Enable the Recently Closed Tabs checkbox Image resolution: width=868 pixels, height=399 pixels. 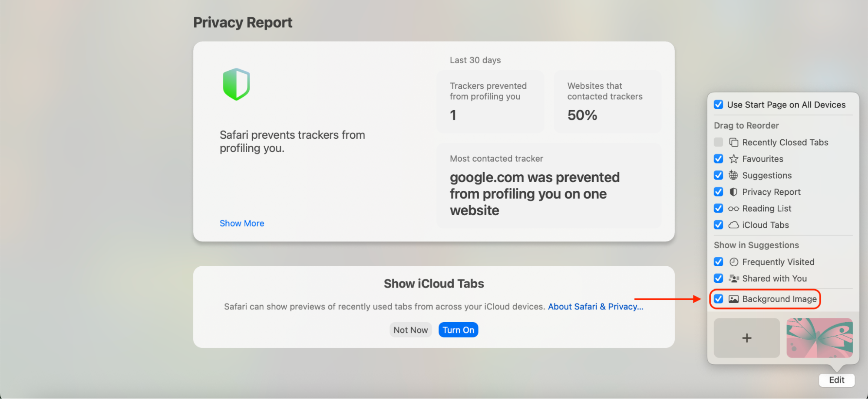pyautogui.click(x=719, y=142)
